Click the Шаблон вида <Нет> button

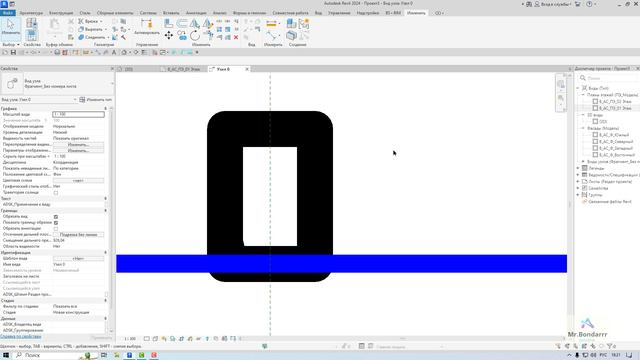coord(78,259)
